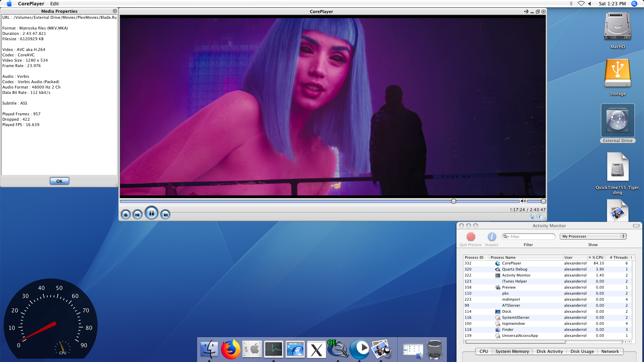This screenshot has height=362, width=644.
Task: Select the Finder process row
Action: coord(547,329)
